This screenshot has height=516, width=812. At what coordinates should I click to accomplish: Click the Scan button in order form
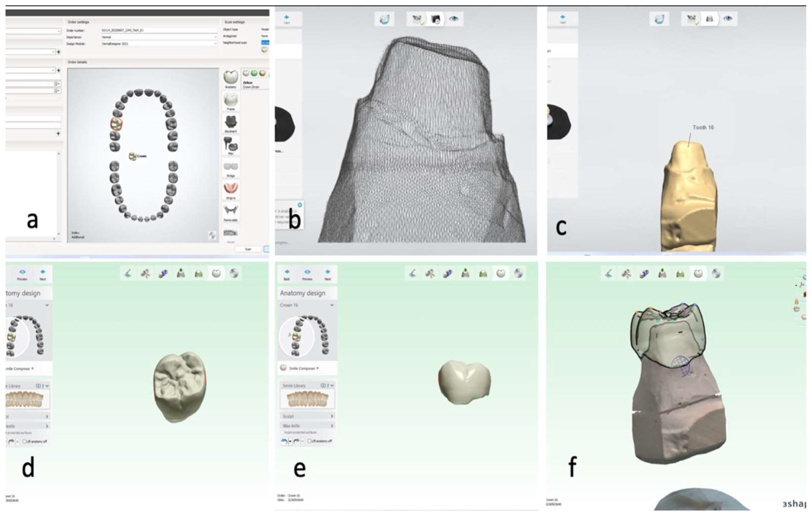248,249
